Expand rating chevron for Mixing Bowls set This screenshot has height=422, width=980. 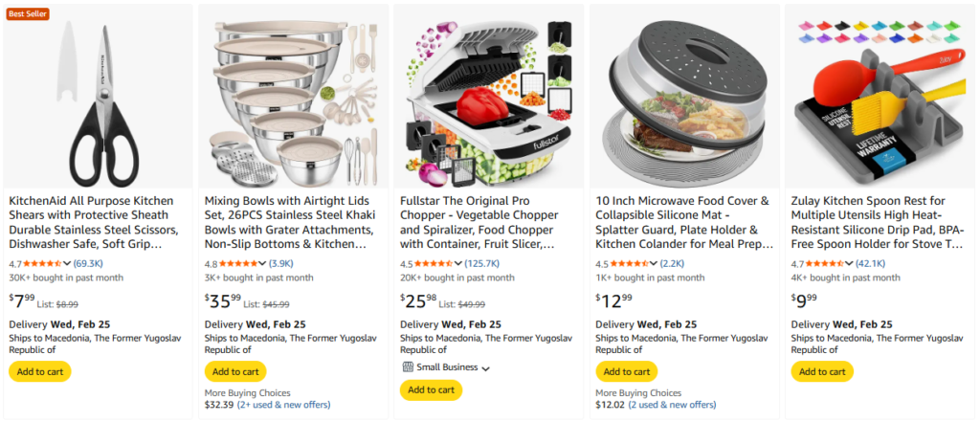point(262,263)
